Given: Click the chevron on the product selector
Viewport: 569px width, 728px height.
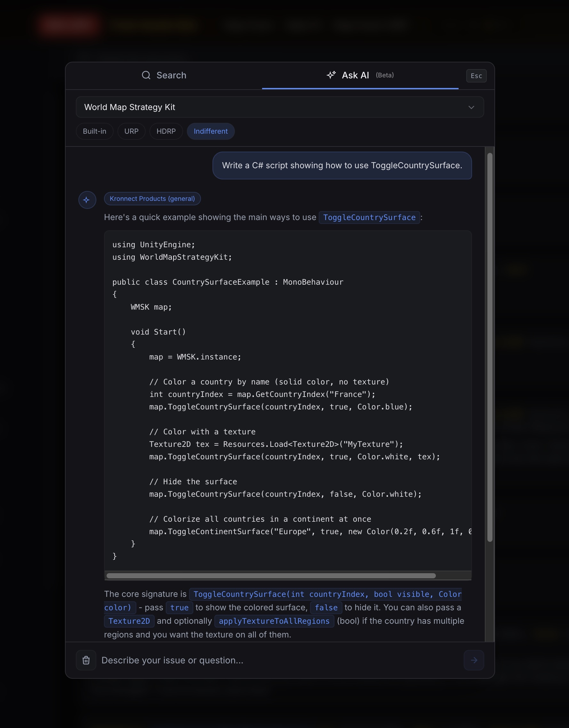Looking at the screenshot, I should pyautogui.click(x=471, y=107).
